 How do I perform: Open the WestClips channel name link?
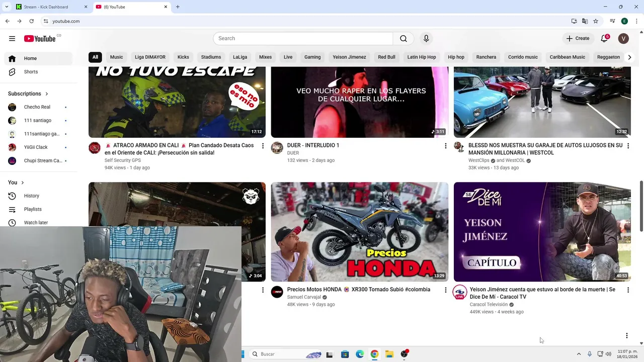point(479,160)
